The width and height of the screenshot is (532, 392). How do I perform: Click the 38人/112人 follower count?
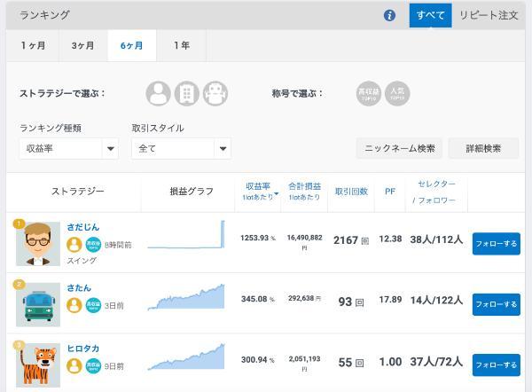(x=436, y=239)
